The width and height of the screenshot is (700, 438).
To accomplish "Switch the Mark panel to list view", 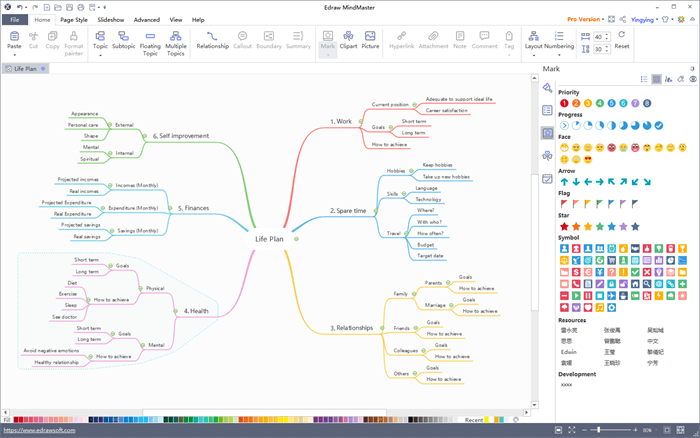I will pyautogui.click(x=644, y=78).
